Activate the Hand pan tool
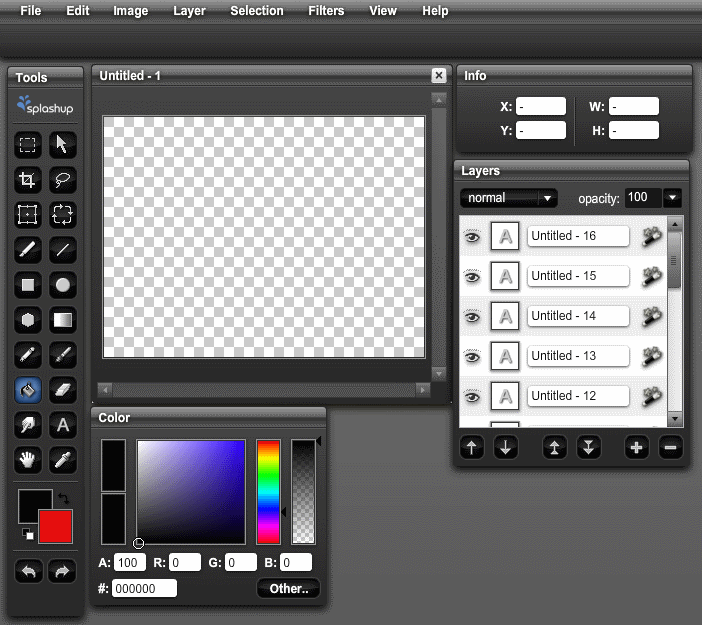 [x=28, y=460]
